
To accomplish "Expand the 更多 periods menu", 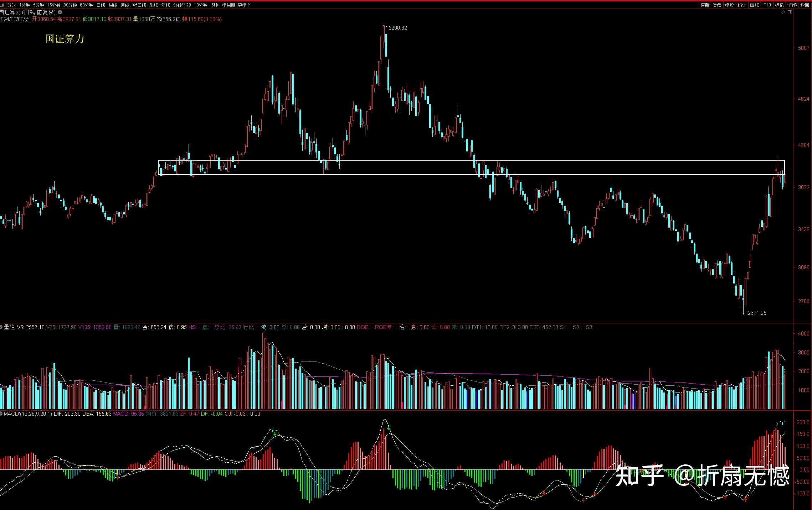I will tap(244, 5).
